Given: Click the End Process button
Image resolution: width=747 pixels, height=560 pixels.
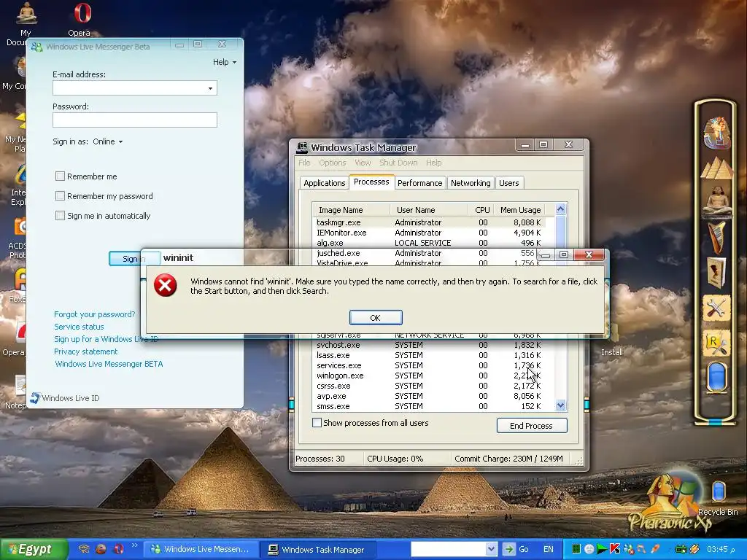Looking at the screenshot, I should pos(531,426).
